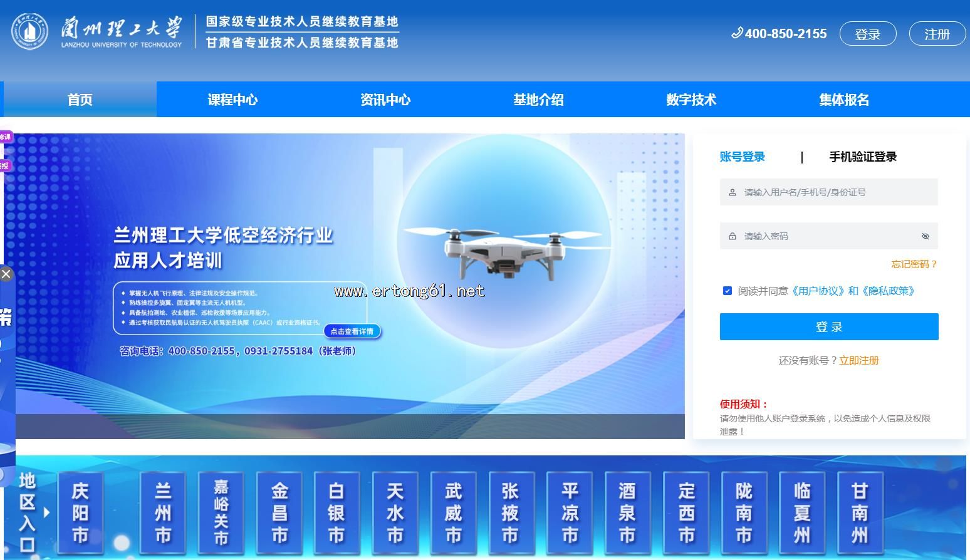Image resolution: width=970 pixels, height=560 pixels.
Task: Open the 《隐私政策》 link
Action: [888, 291]
